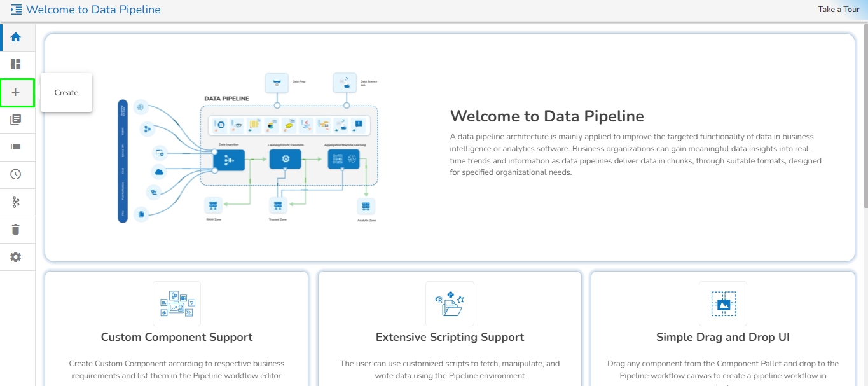Open the trash bin icon in sidebar
The width and height of the screenshot is (868, 386).
click(x=16, y=230)
